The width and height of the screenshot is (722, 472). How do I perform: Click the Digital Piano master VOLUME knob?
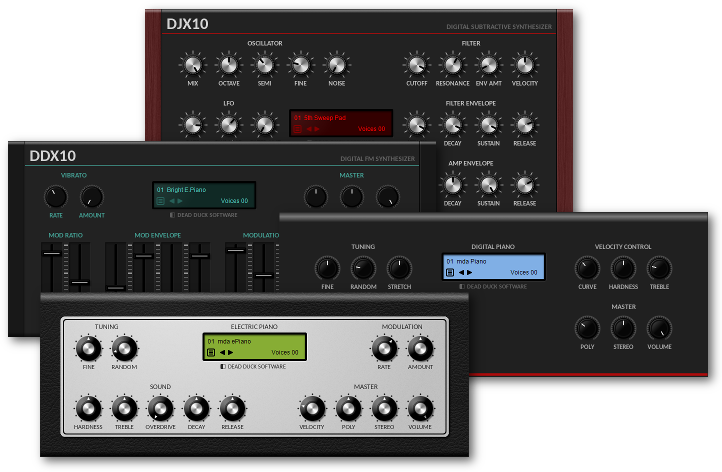point(659,328)
